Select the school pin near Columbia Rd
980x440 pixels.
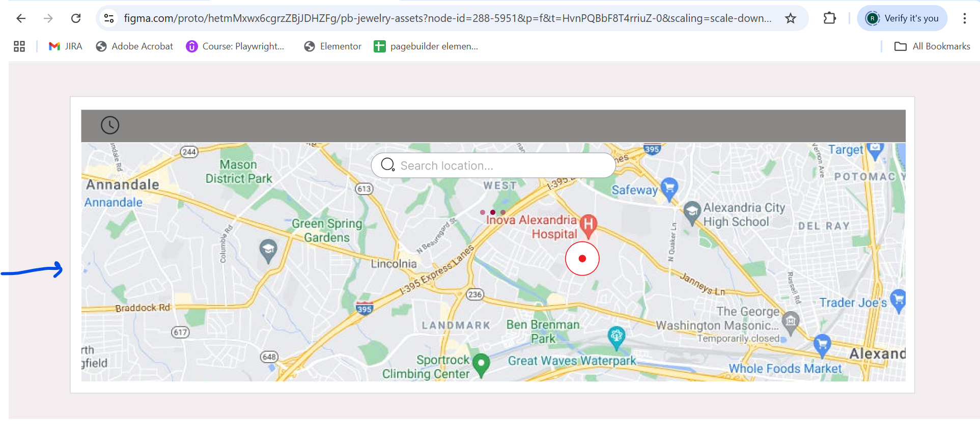[x=268, y=251]
